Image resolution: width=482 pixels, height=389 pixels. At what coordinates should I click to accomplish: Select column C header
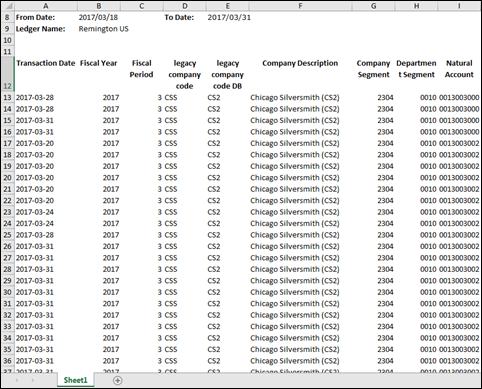click(x=142, y=6)
